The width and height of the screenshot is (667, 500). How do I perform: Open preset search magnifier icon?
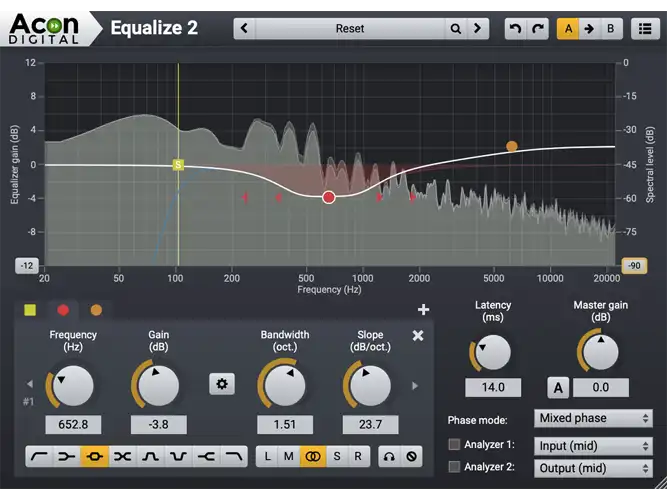point(456,29)
